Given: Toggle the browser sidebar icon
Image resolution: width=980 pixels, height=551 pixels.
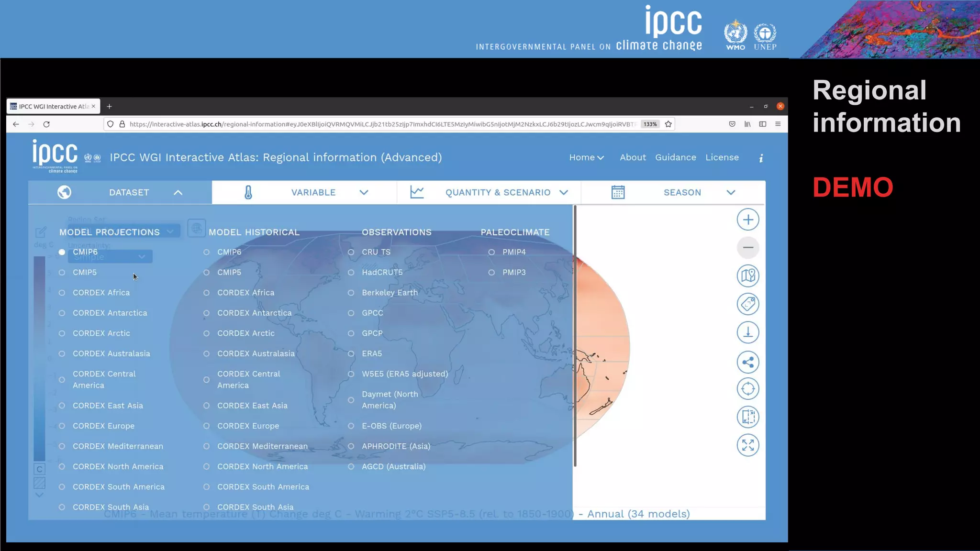Looking at the screenshot, I should 763,124.
